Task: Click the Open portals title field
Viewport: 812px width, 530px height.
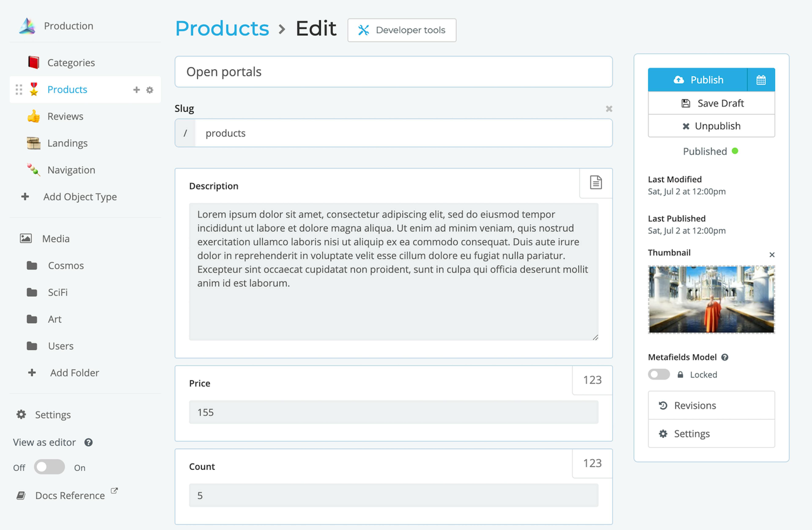Action: tap(393, 72)
